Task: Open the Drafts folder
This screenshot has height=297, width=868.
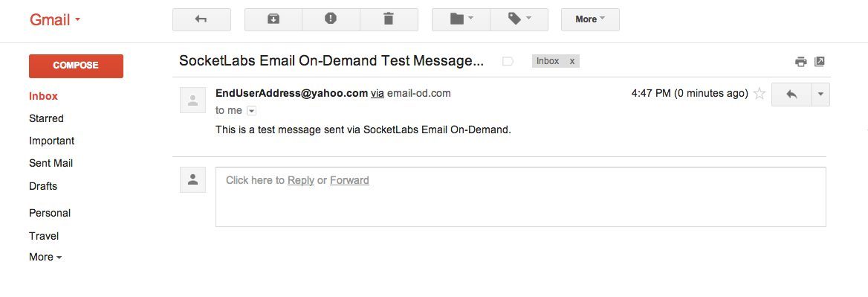Action: [x=43, y=186]
